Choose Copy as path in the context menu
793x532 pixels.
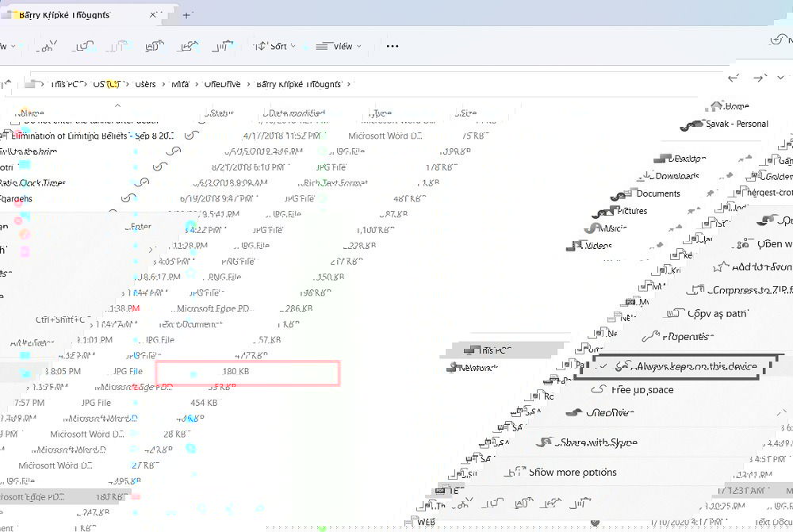(x=707, y=313)
